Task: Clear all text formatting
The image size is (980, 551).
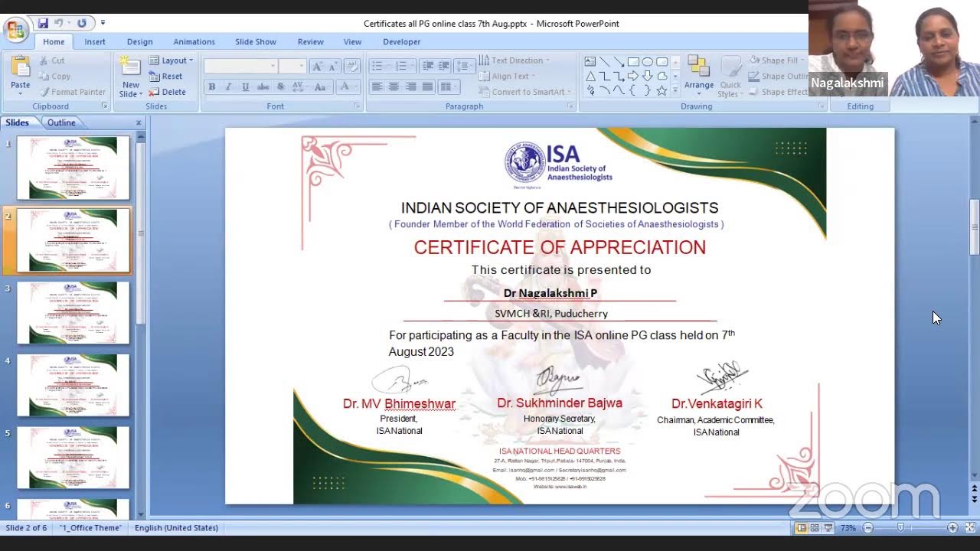Action: coord(351,67)
